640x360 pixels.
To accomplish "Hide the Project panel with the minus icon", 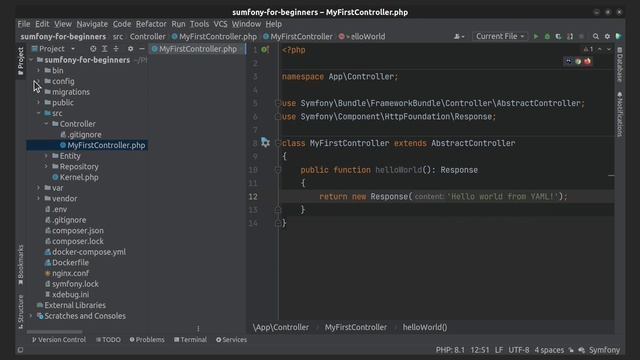I will (142, 49).
